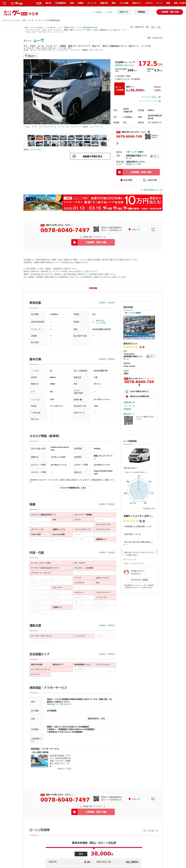
Task: Open カタログ in top navigation
Action: (x=149, y=3)
